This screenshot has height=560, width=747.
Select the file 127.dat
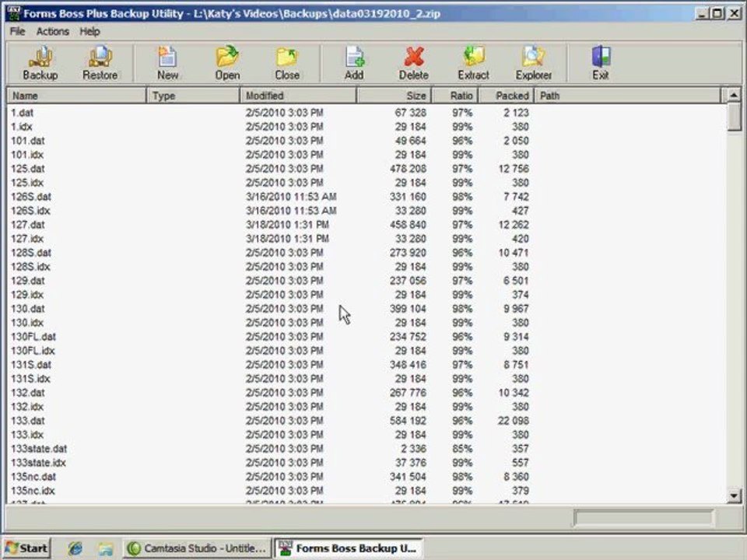tap(28, 225)
